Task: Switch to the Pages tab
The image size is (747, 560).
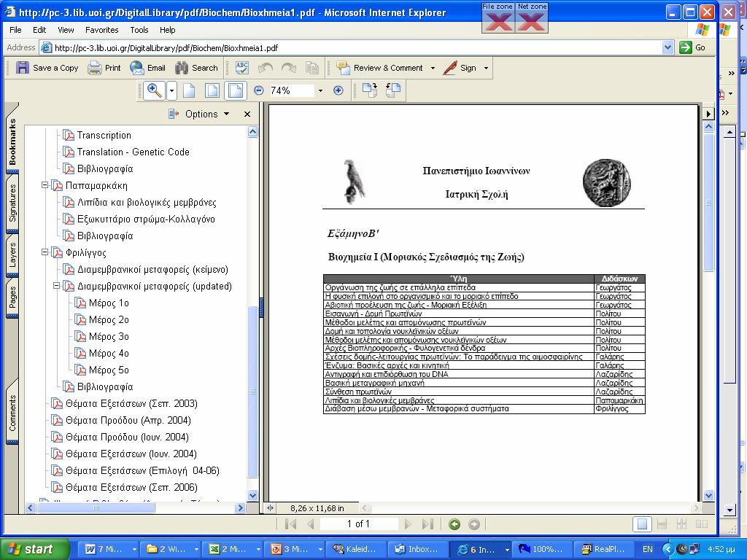Action: coord(12,297)
